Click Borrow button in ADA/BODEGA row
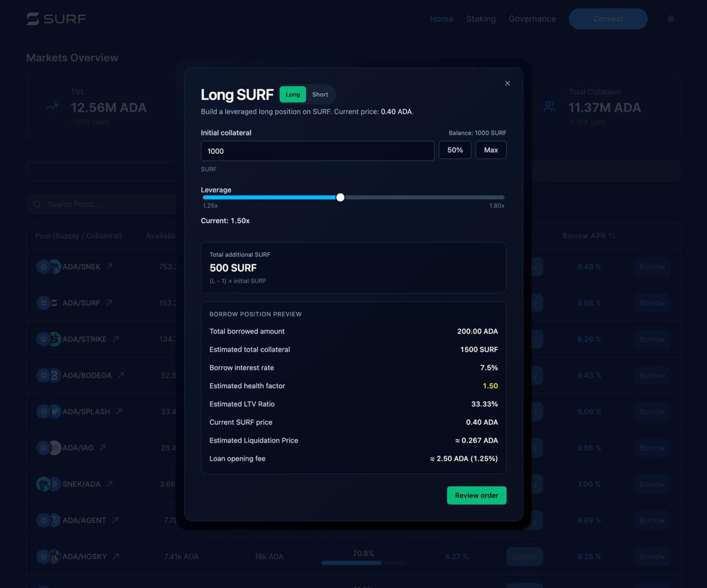Viewport: 707px width, 588px height. tap(652, 375)
